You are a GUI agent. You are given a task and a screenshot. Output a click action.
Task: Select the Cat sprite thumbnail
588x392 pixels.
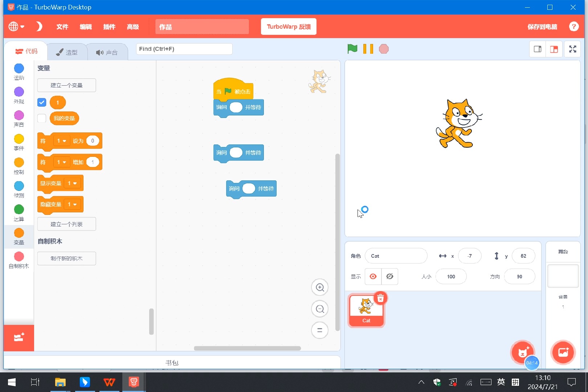[366, 311]
